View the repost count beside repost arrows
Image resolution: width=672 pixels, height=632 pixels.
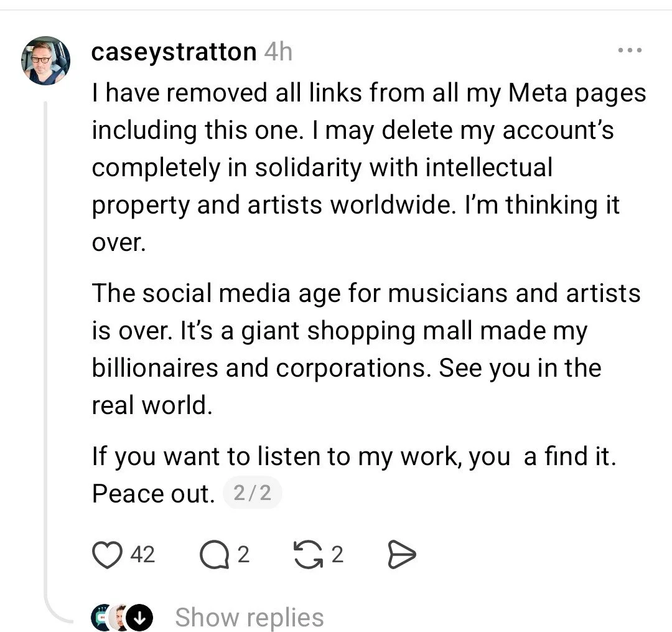coord(337,555)
